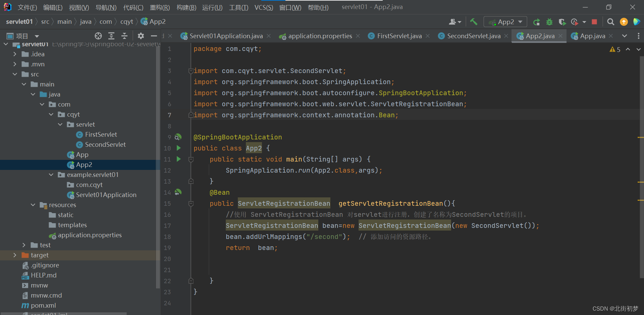Click the gutter run icon beside line 10
Screen dimensions: 644x315
click(178, 148)
